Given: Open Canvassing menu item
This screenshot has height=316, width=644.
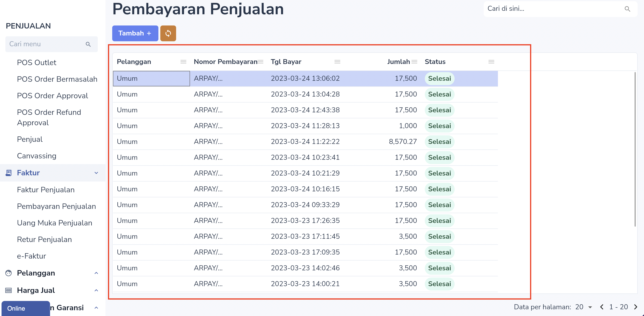Looking at the screenshot, I should tap(37, 156).
